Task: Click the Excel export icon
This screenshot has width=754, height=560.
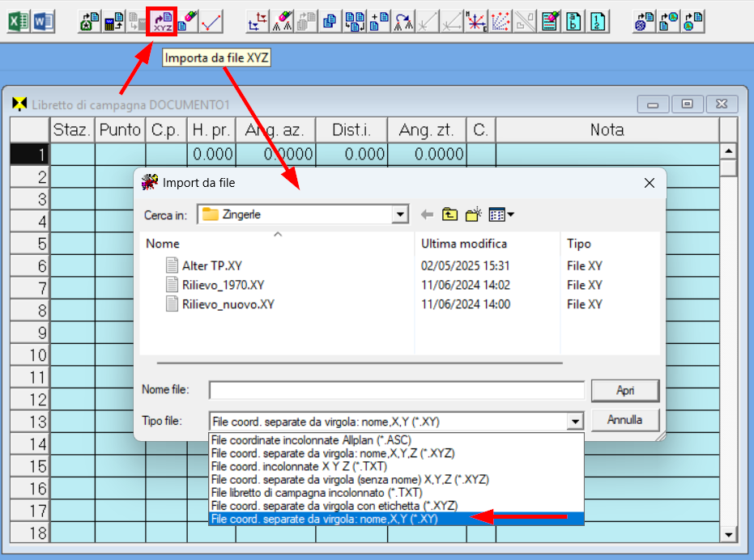Action: point(19,22)
